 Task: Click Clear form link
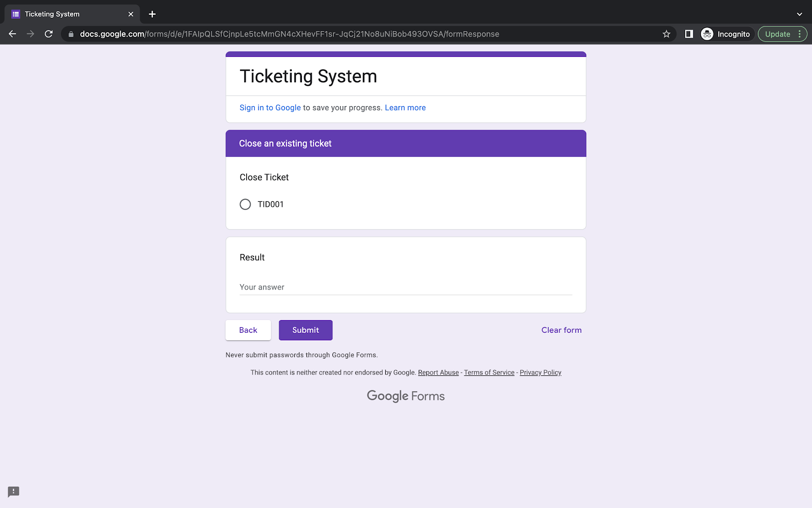point(561,330)
